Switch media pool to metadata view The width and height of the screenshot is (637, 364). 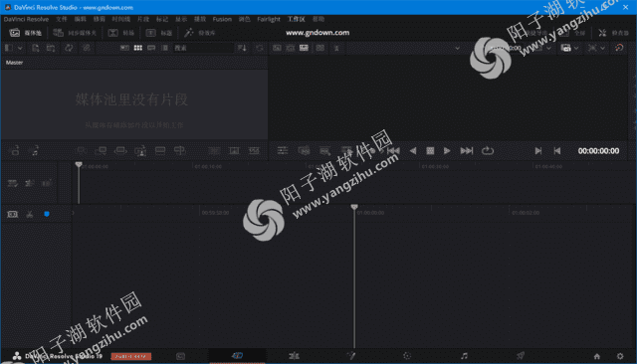tap(124, 48)
